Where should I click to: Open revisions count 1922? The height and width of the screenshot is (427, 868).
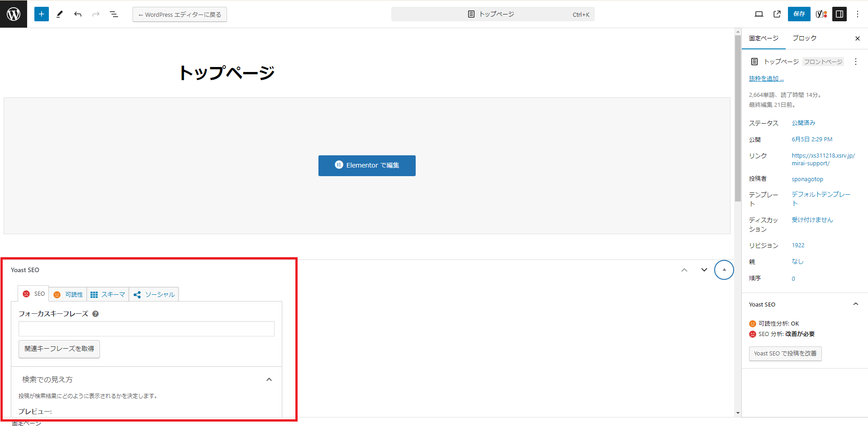pyautogui.click(x=798, y=245)
